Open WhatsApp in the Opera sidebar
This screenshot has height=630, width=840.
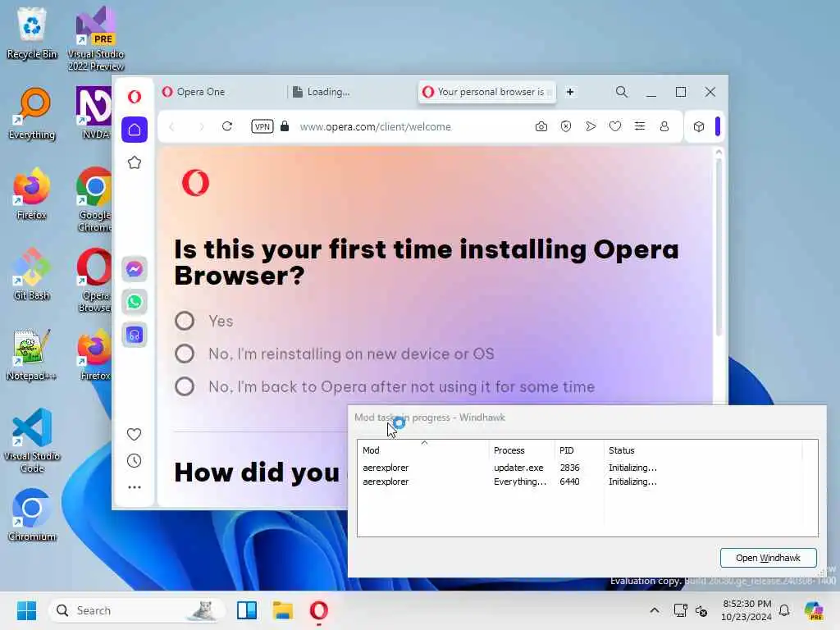(x=135, y=302)
